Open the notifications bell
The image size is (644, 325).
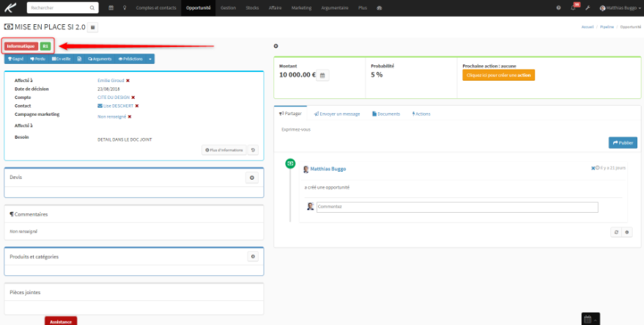pyautogui.click(x=573, y=8)
